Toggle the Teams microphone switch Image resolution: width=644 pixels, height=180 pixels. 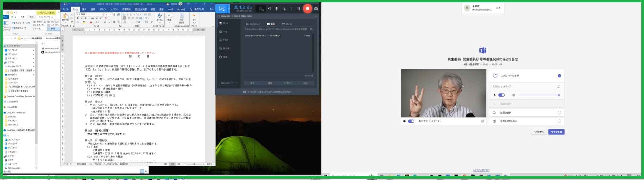coord(501,95)
